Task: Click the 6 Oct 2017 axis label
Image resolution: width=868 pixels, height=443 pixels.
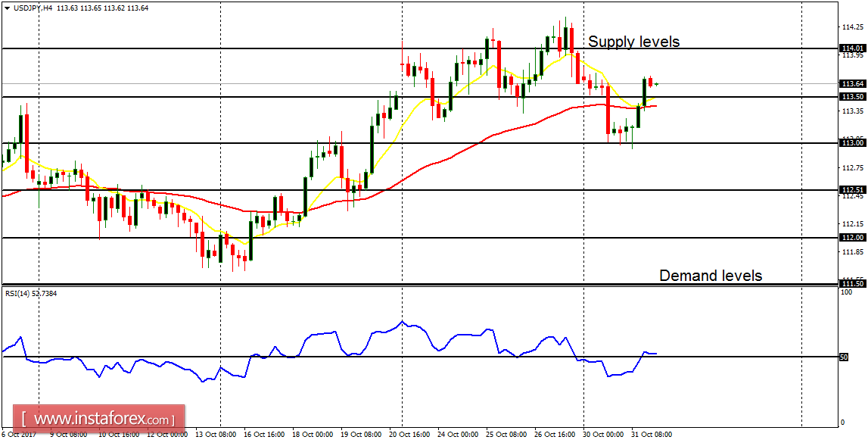Action: pos(20,435)
